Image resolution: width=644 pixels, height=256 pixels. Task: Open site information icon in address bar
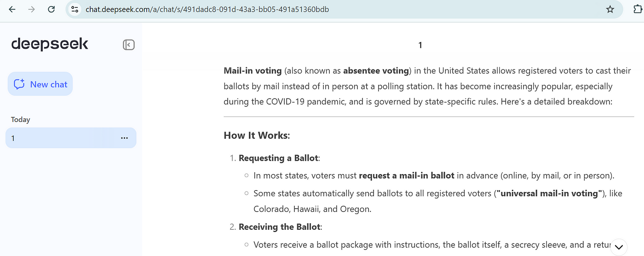click(x=75, y=9)
